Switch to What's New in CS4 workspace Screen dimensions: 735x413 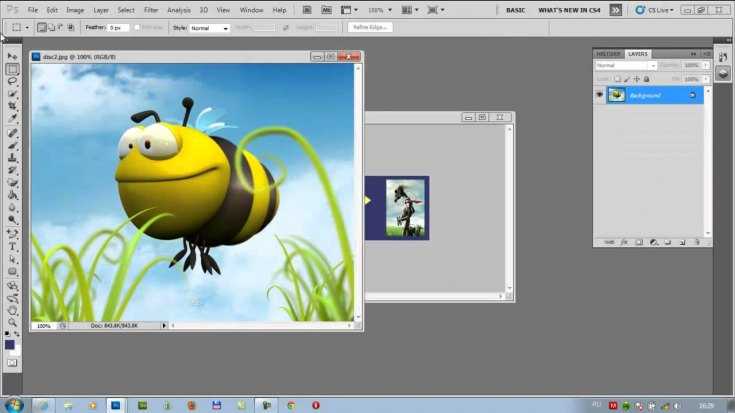pos(569,10)
